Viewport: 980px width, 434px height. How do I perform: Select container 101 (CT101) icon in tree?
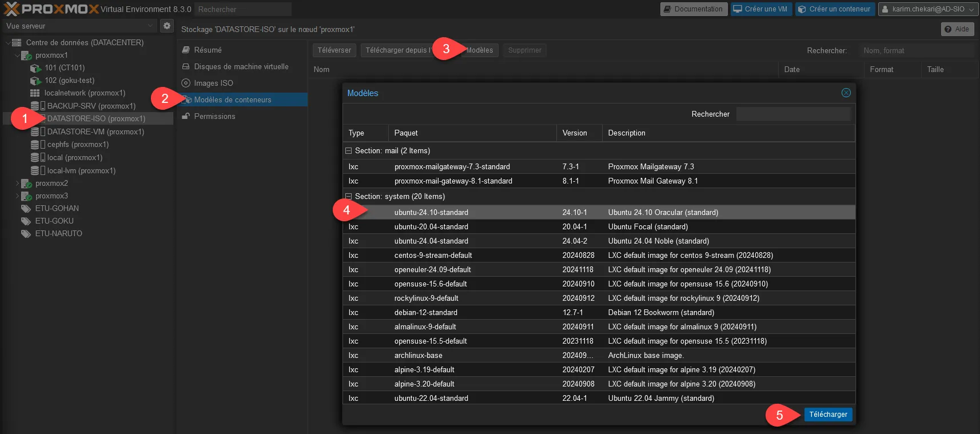click(x=35, y=68)
